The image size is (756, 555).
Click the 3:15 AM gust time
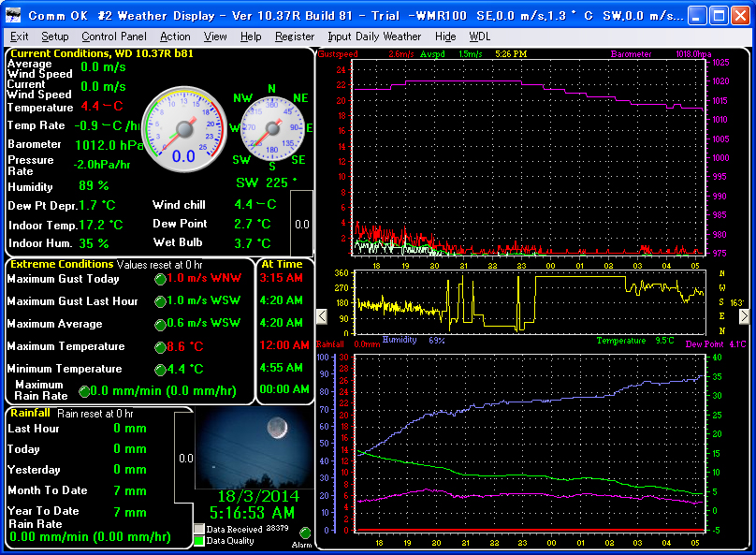pyautogui.click(x=281, y=278)
